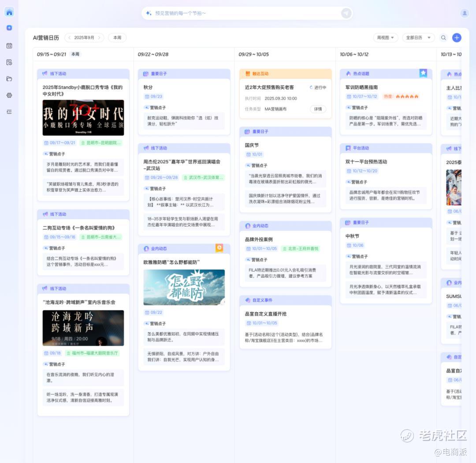This screenshot has height=463, width=476.
Task: Click the 线下活动 megaphone icon above 周杰伦 concert card
Action: [146, 148]
